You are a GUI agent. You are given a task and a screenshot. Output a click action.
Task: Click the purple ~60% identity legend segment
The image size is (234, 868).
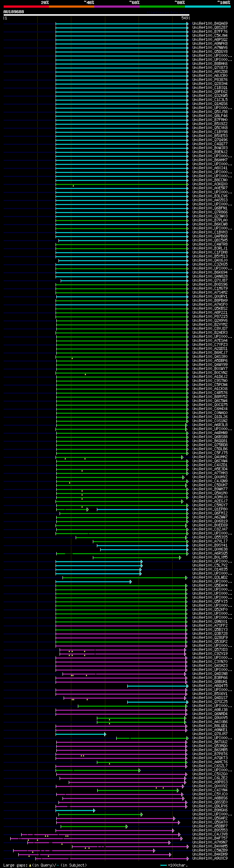(x=117, y=7)
